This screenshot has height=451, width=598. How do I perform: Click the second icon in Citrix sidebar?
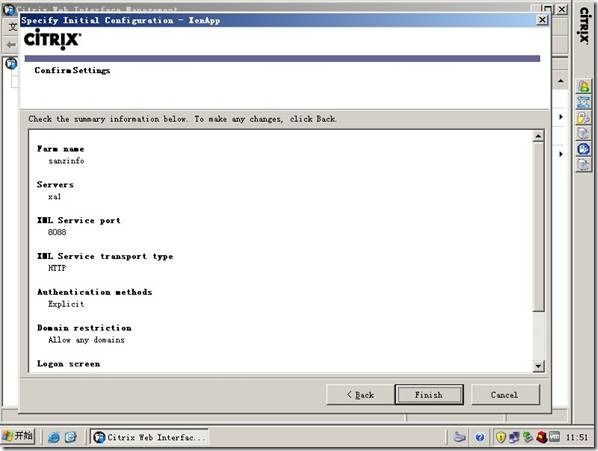(584, 102)
